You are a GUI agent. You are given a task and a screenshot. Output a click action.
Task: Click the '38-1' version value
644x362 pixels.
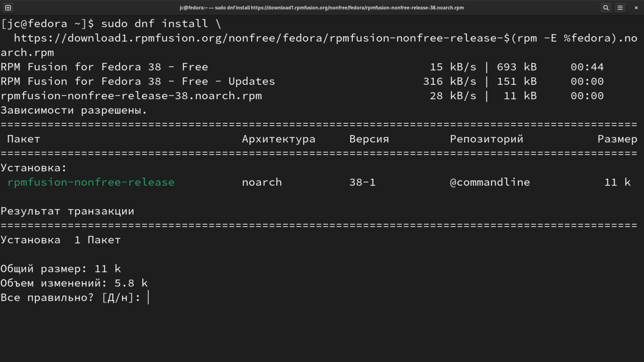(x=362, y=182)
